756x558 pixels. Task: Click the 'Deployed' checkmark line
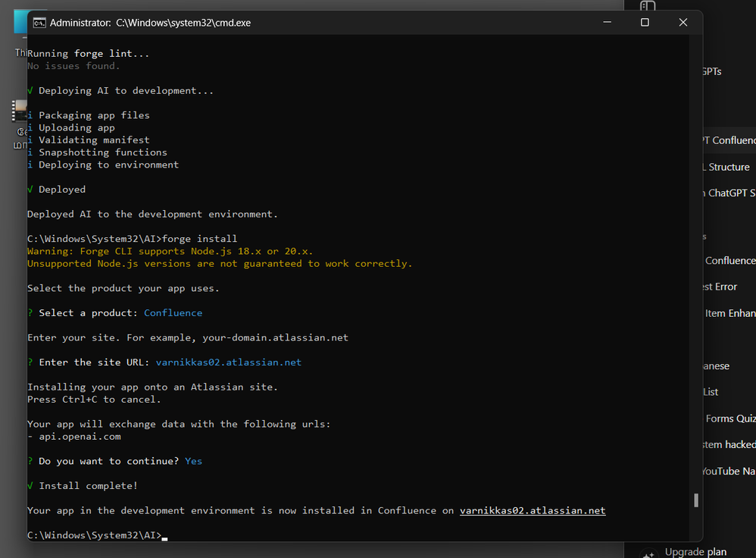[56, 190]
